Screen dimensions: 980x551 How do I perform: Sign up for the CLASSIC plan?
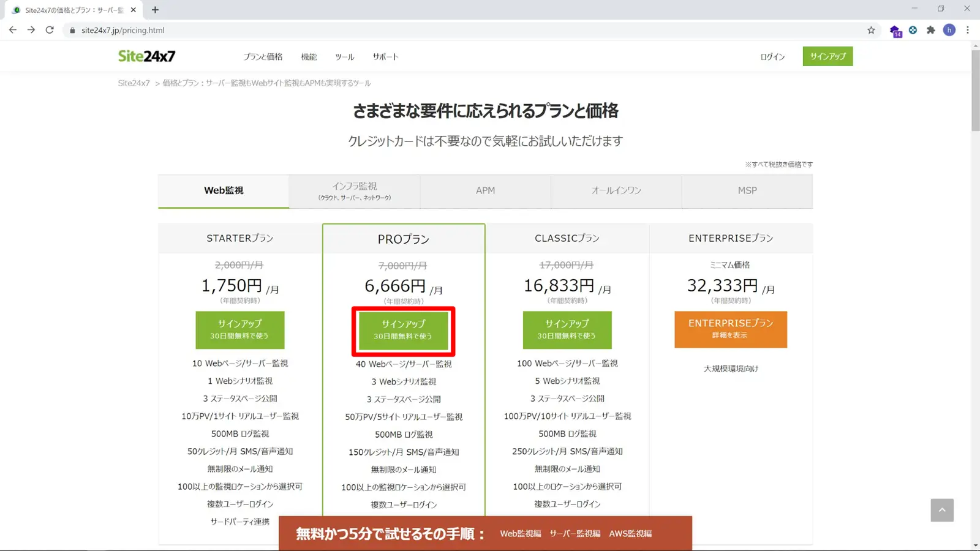click(x=567, y=329)
